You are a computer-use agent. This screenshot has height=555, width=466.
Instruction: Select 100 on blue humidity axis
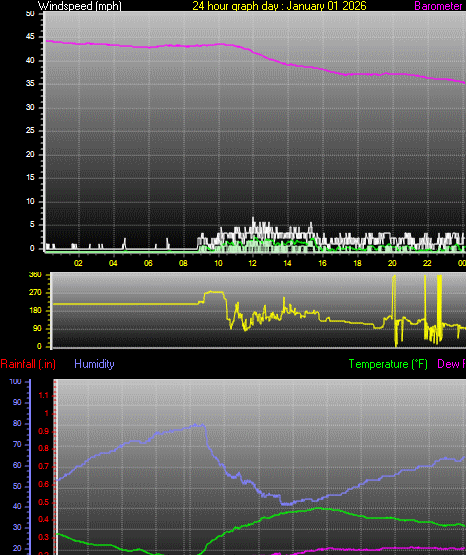15,381
